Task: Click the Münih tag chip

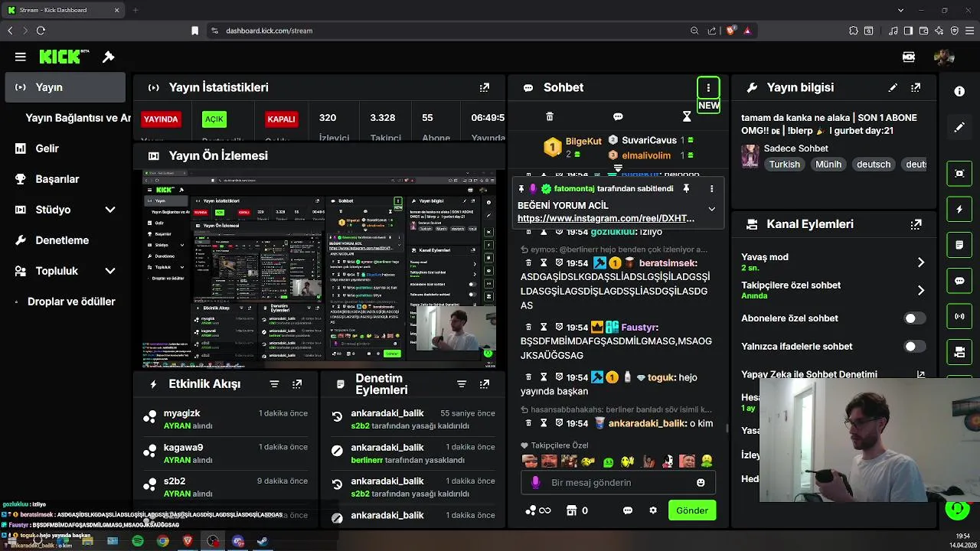Action: coord(828,165)
